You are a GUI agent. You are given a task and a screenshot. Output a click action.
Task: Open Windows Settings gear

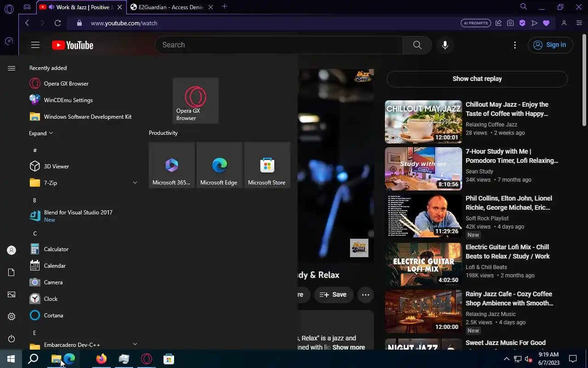click(x=11, y=316)
